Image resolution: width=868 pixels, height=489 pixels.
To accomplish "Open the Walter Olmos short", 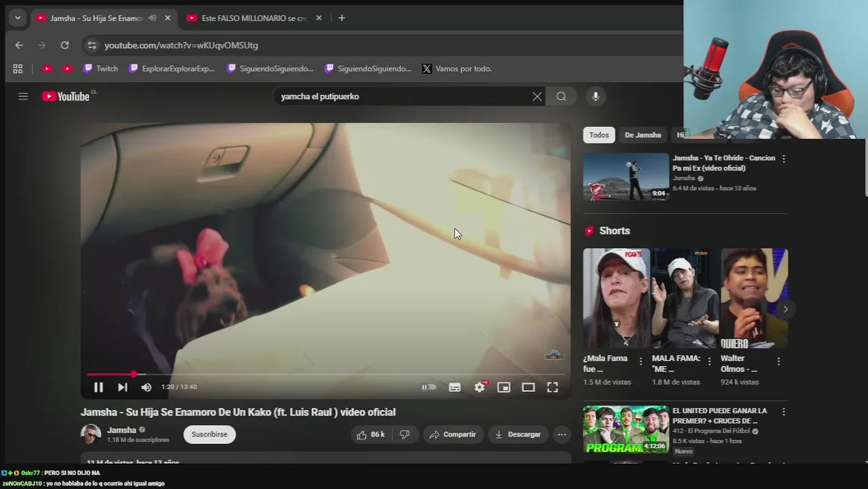I will (x=754, y=298).
